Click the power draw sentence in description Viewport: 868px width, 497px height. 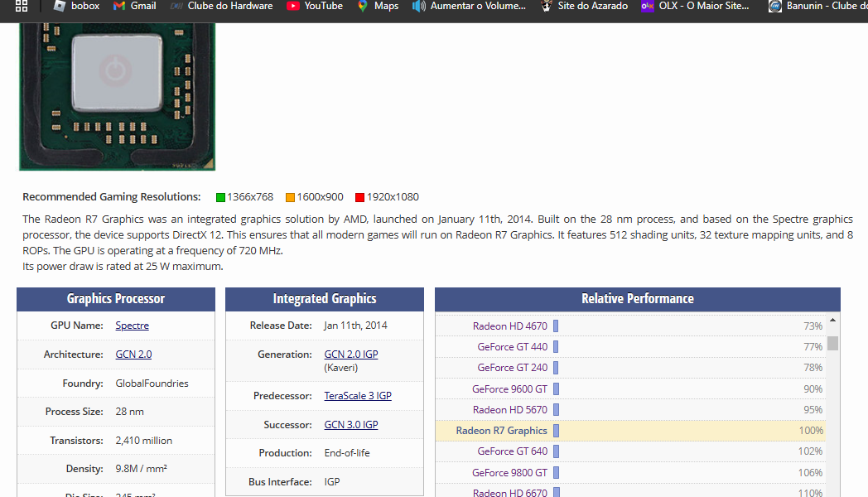pyautogui.click(x=123, y=266)
